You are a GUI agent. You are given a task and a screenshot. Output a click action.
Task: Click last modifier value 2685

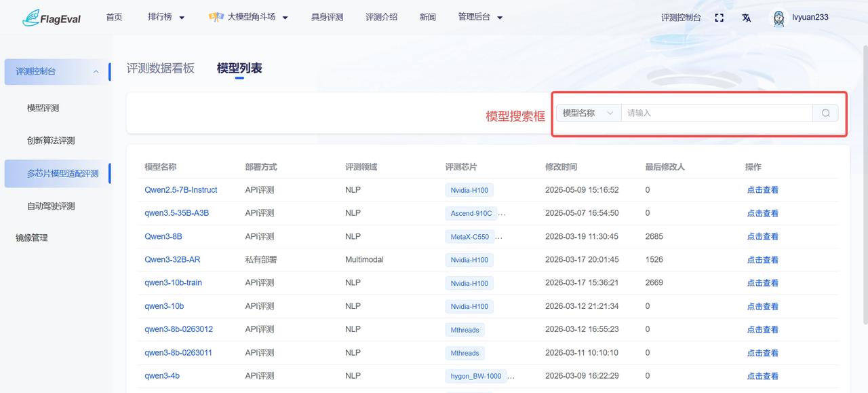(654, 236)
